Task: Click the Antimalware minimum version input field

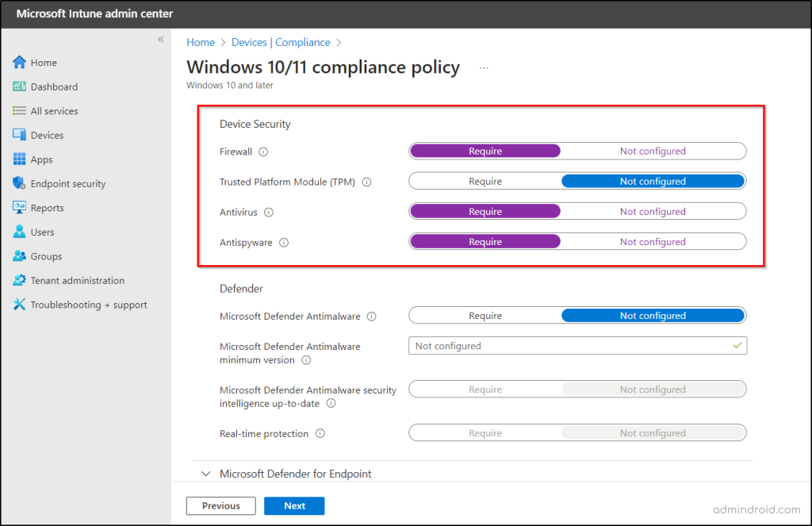Action: [571, 346]
